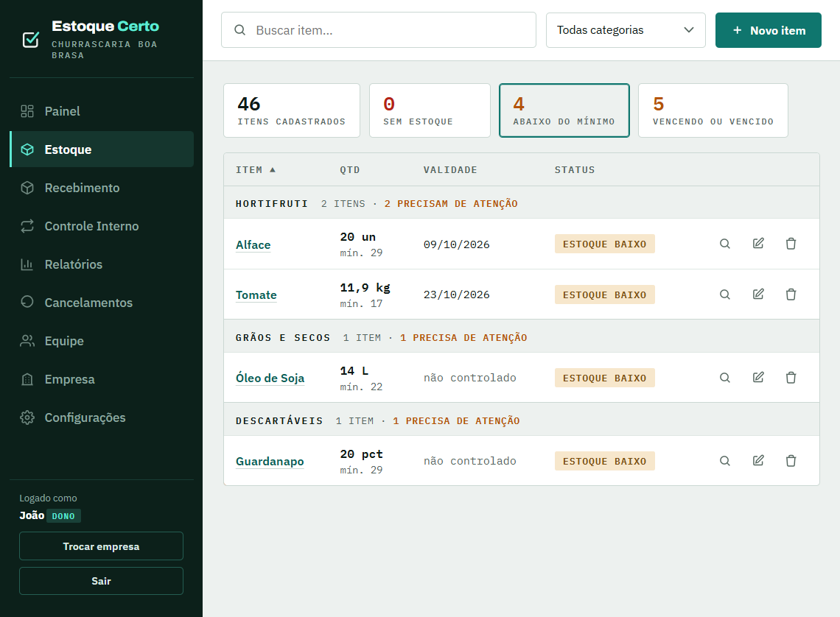The height and width of the screenshot is (617, 840).
Task: Delete Óleo de Soja entry
Action: (791, 378)
